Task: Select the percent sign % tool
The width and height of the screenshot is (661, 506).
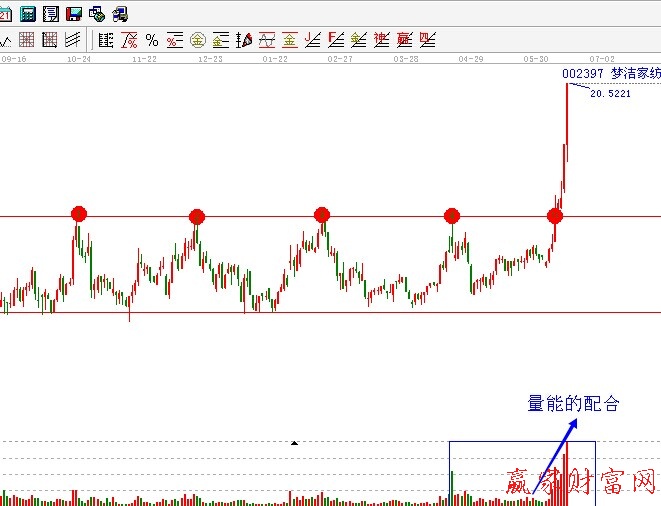Action: pyautogui.click(x=152, y=40)
